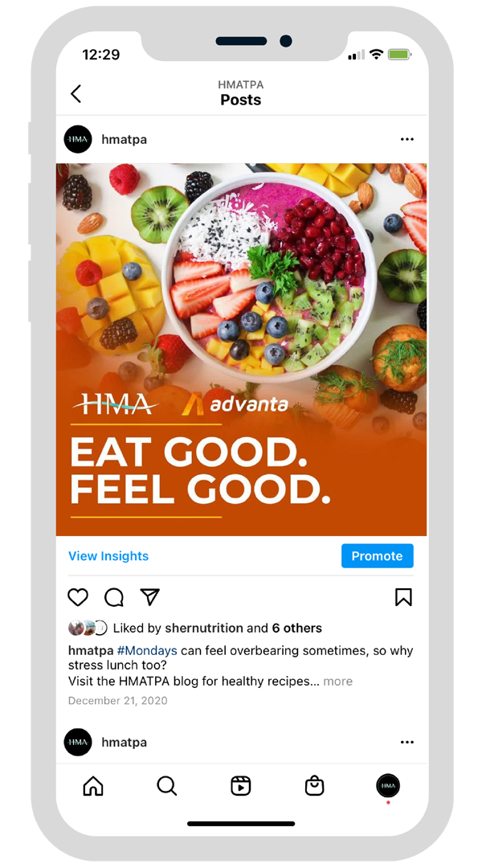Viewport: 482px width, 868px height.
Task: Tap the hmatpa avatar on the first post
Action: 78,140
